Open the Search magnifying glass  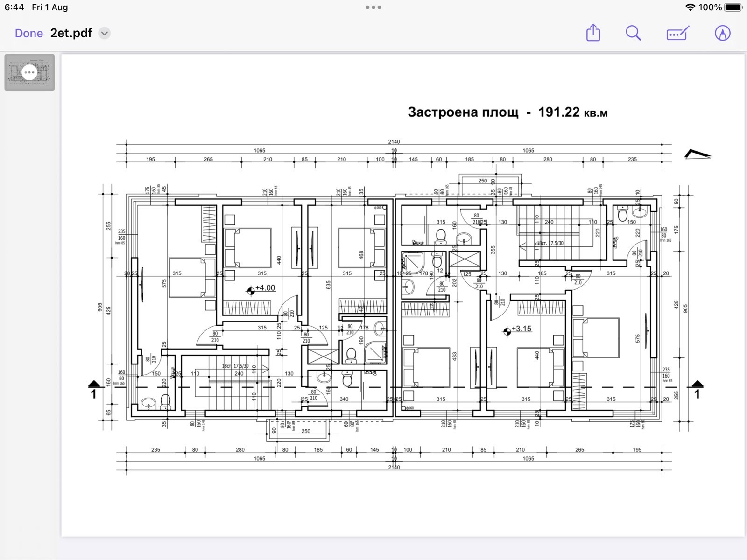pyautogui.click(x=633, y=33)
